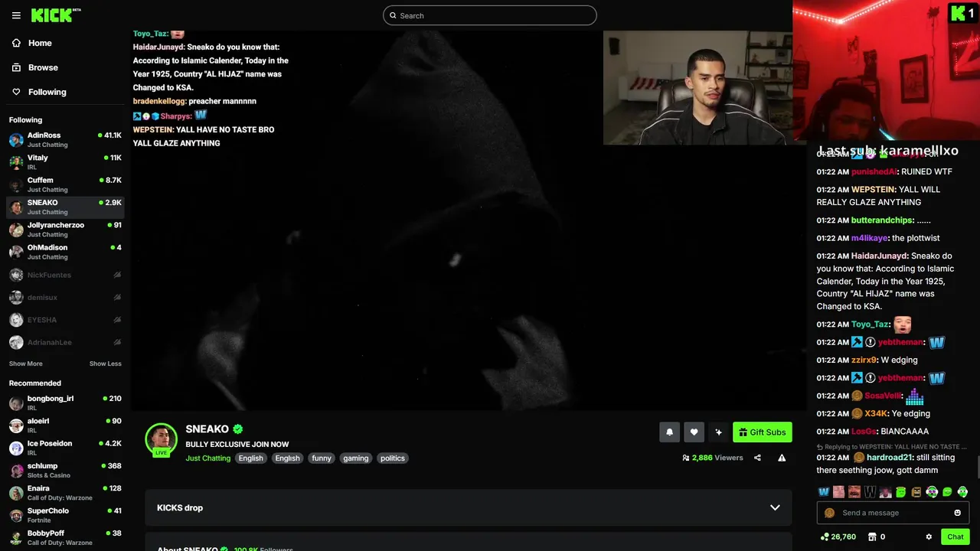Click the black outlined W emote
980x551 pixels.
click(x=870, y=492)
